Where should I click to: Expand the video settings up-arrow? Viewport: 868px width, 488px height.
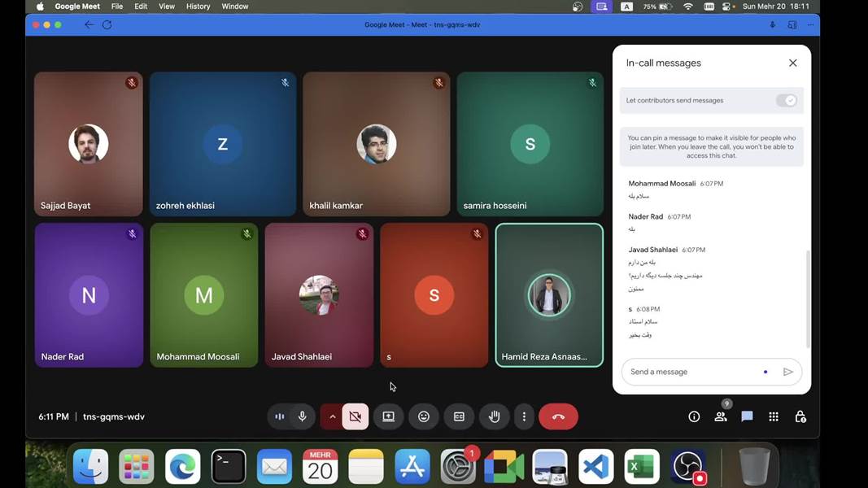pyautogui.click(x=332, y=416)
